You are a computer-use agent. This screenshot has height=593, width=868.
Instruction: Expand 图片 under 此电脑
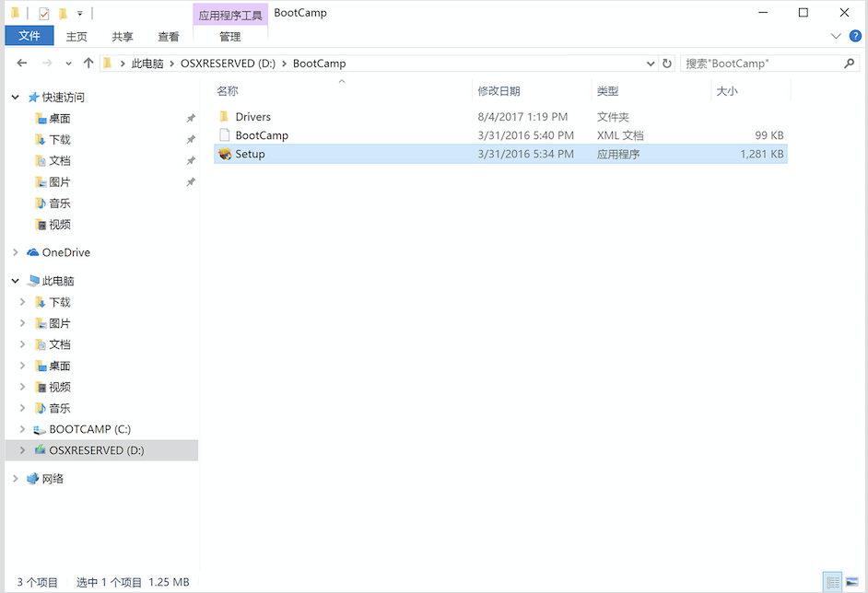point(23,323)
